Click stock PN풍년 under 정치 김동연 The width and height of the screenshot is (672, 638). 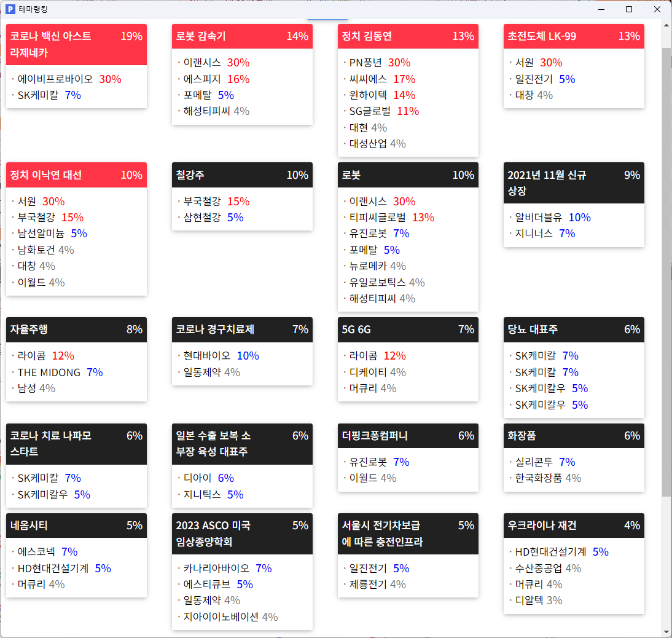point(380,63)
